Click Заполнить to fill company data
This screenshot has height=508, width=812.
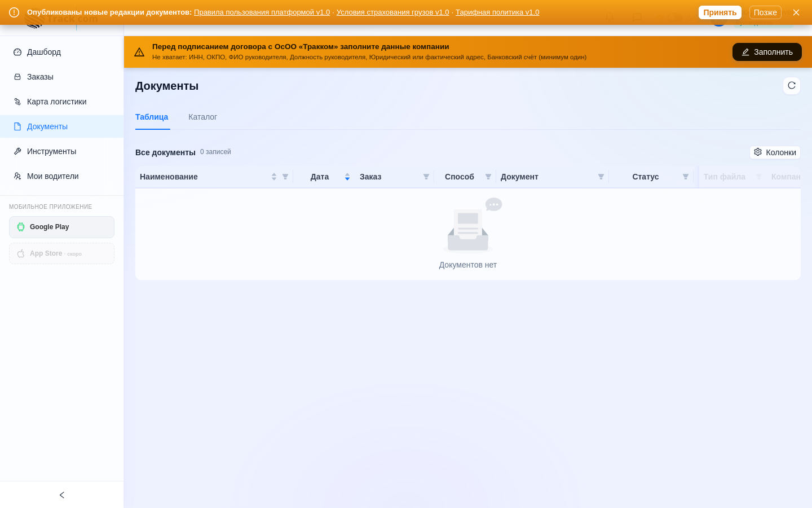pos(767,52)
